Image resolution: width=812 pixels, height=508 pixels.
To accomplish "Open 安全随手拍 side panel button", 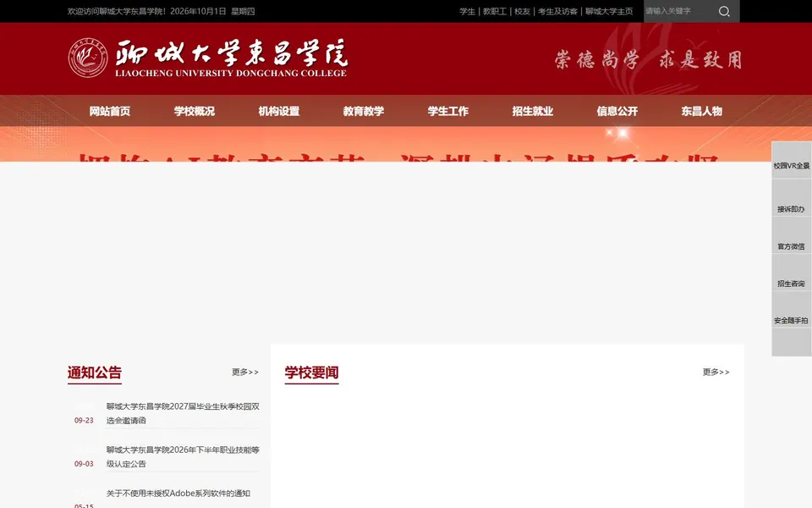I will point(792,310).
